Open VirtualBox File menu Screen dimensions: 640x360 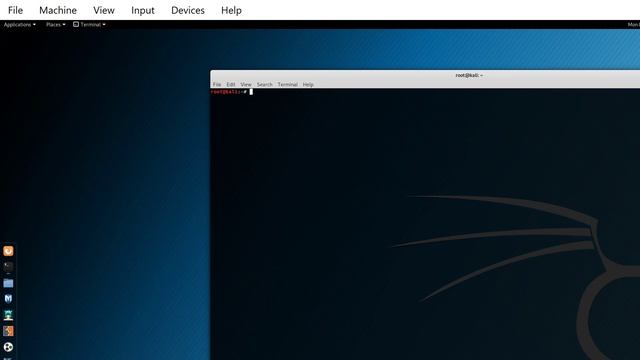16,10
